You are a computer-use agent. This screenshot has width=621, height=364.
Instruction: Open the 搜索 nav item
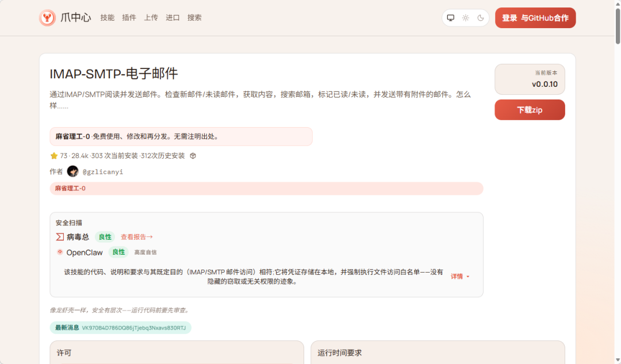click(x=194, y=18)
